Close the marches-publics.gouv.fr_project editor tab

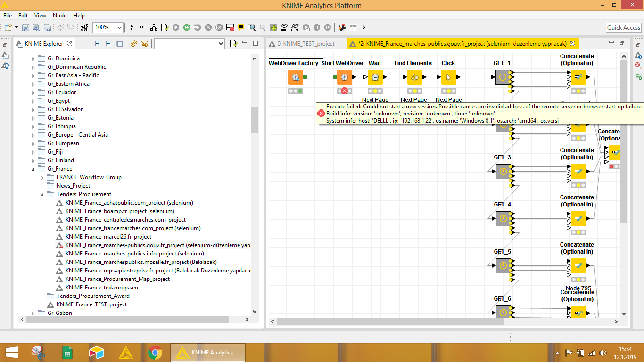(573, 44)
